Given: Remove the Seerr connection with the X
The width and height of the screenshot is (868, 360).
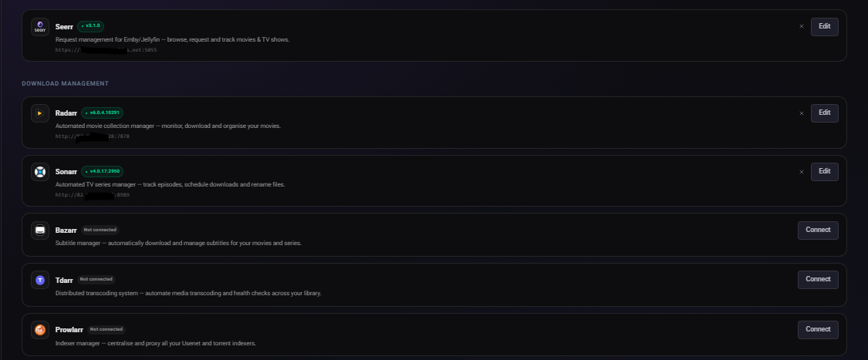Looking at the screenshot, I should [801, 26].
